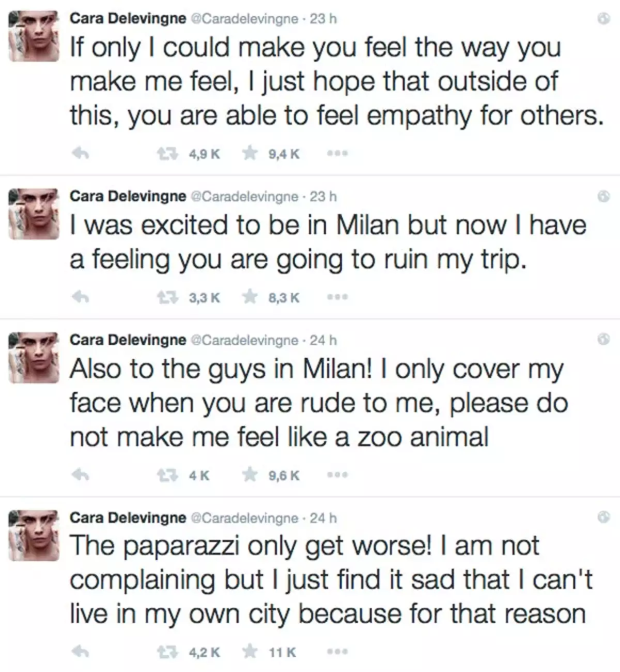This screenshot has width=620, height=672.
Task: Open Cara Delevingne's name on first tweet
Action: tap(127, 19)
